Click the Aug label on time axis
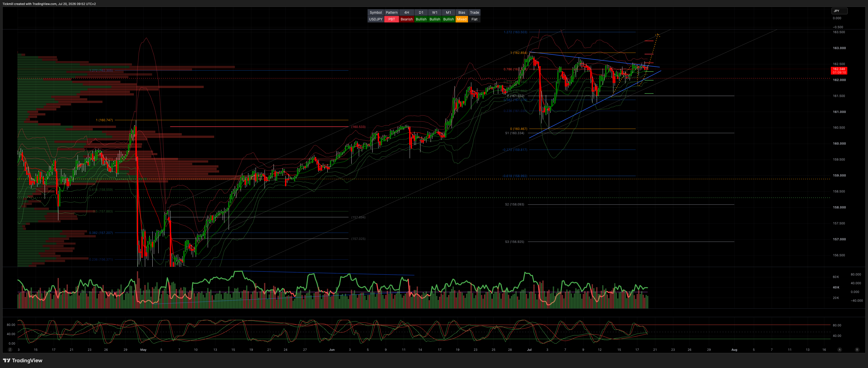Viewport: 868px width, 368px height. coord(734,350)
